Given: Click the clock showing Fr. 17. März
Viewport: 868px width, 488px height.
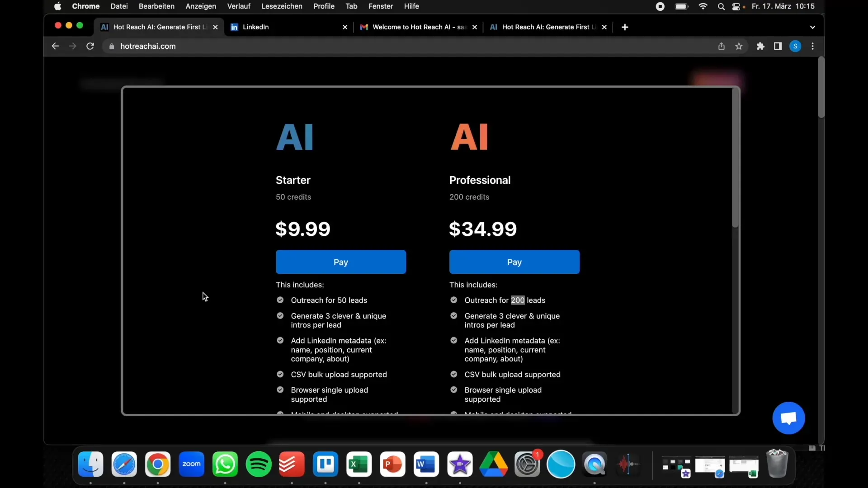Looking at the screenshot, I should [x=783, y=6].
